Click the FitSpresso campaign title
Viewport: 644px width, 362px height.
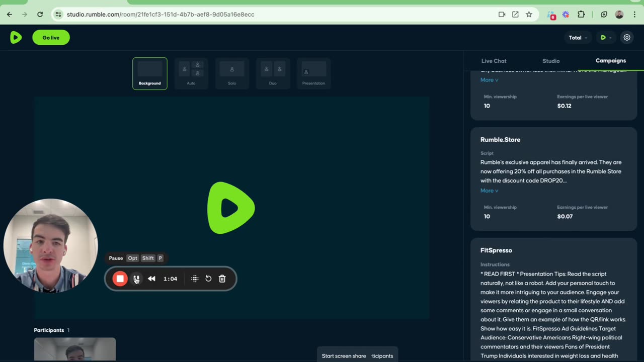coord(496,250)
